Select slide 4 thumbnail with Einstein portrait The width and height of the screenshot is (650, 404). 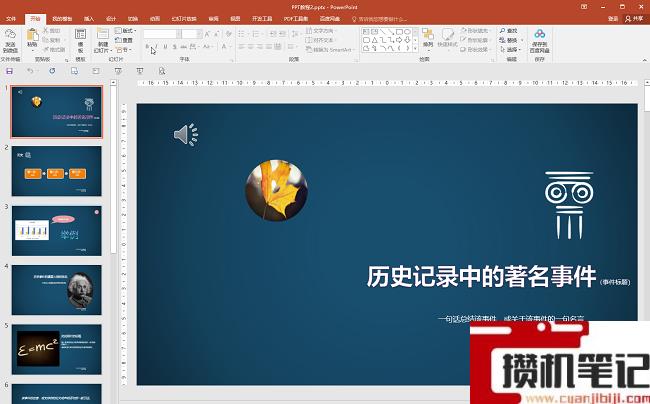(x=57, y=290)
